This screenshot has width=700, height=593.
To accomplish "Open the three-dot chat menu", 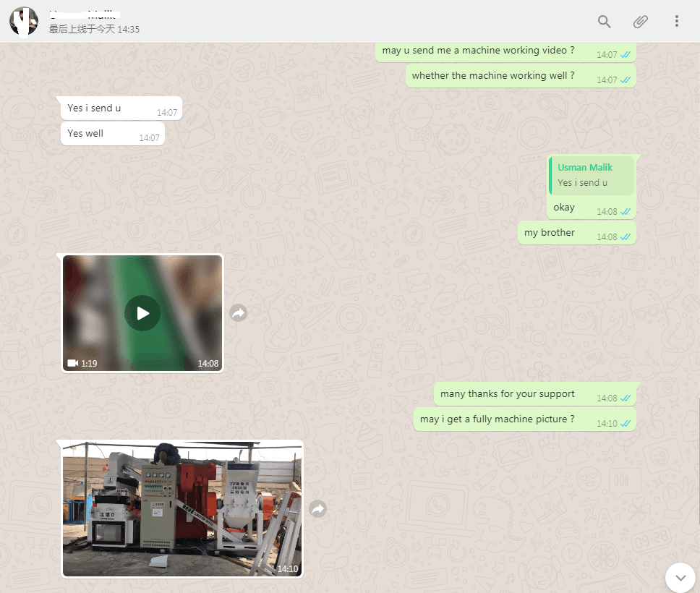I will (677, 22).
